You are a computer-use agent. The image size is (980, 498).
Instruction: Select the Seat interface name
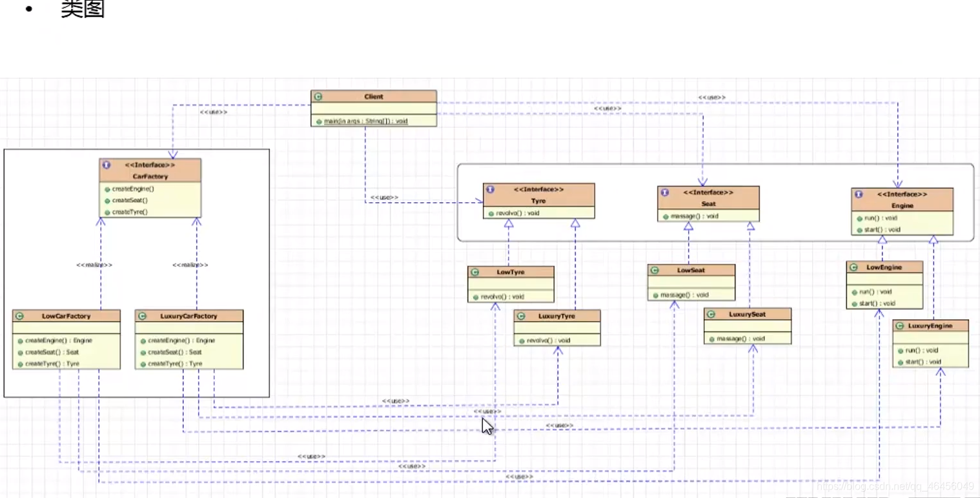click(x=708, y=203)
